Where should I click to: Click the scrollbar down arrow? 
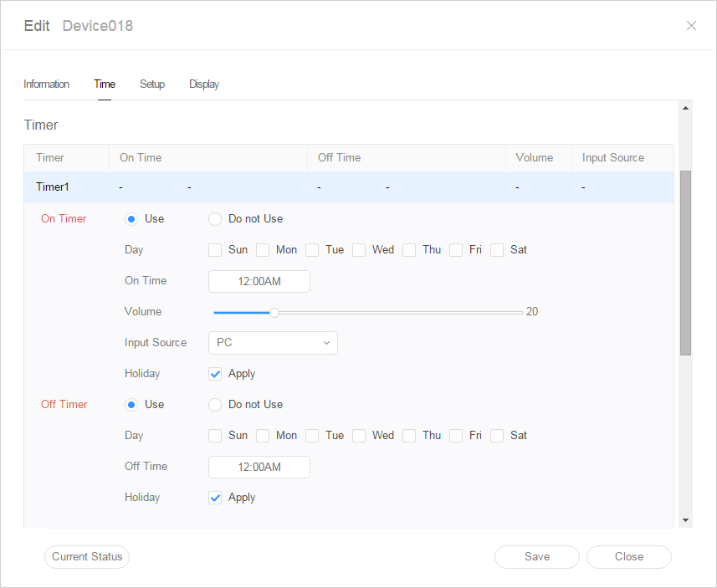pos(686,520)
